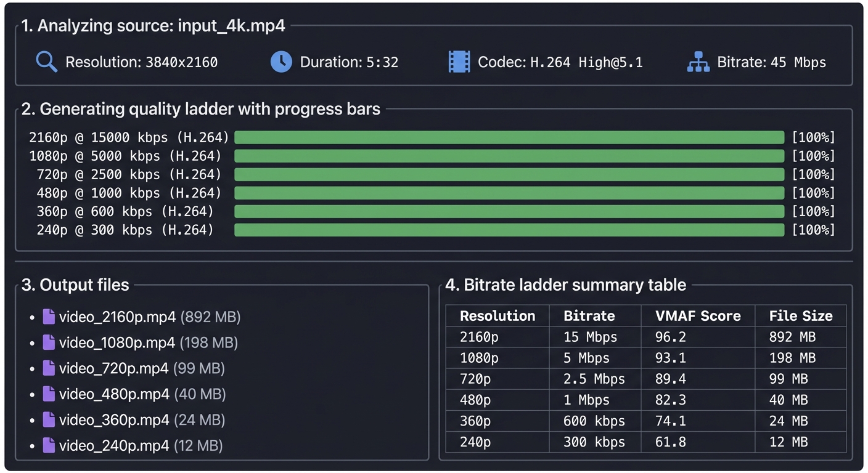Click the input_4k.mp4 source filename
Image resolution: width=868 pixels, height=473 pixels.
click(231, 26)
